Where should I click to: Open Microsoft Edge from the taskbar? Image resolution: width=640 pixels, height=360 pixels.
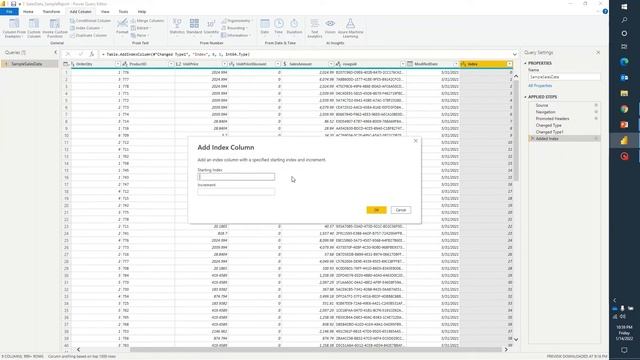624,62
